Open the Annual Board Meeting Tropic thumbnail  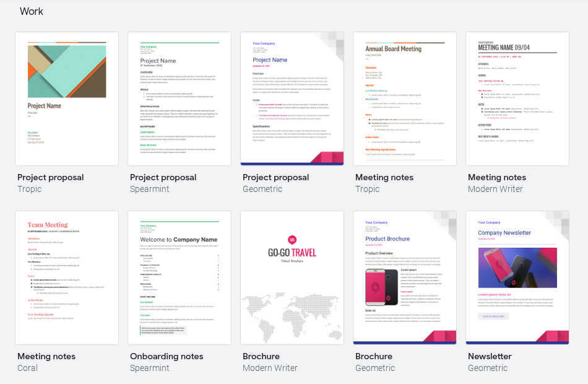click(405, 99)
